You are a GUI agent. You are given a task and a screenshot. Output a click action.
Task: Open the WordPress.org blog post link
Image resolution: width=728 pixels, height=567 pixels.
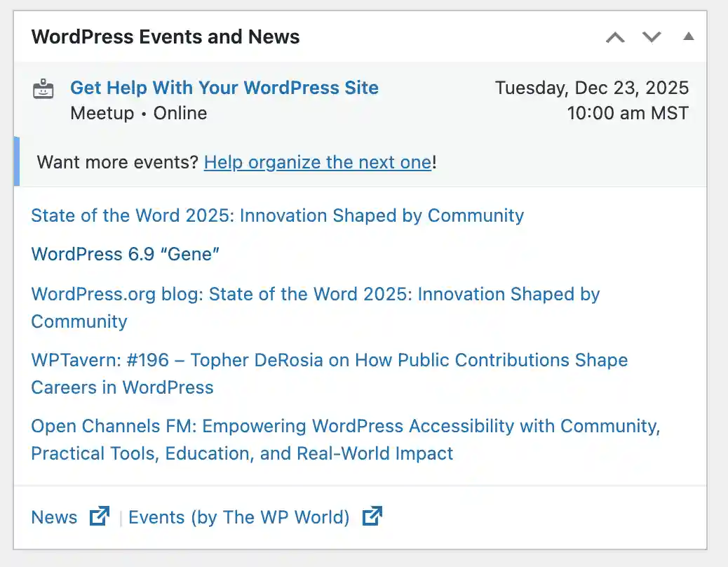(315, 294)
